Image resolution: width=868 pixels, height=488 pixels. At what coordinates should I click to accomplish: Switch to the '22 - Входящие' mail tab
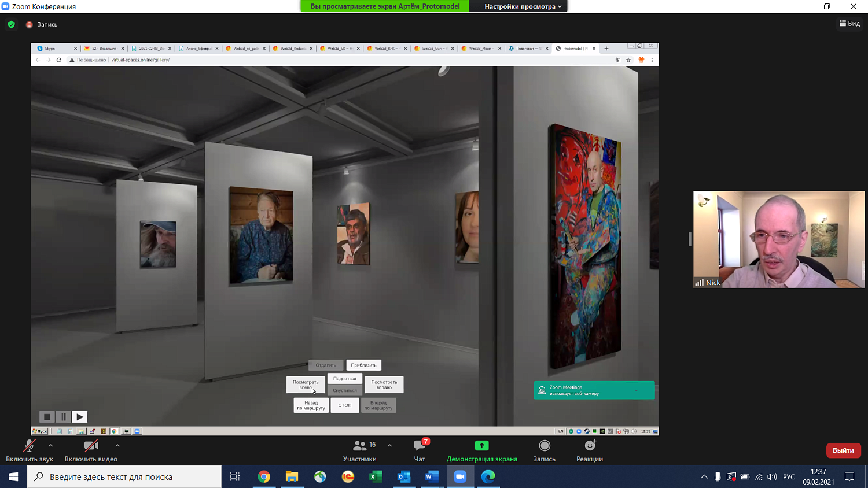(x=104, y=49)
